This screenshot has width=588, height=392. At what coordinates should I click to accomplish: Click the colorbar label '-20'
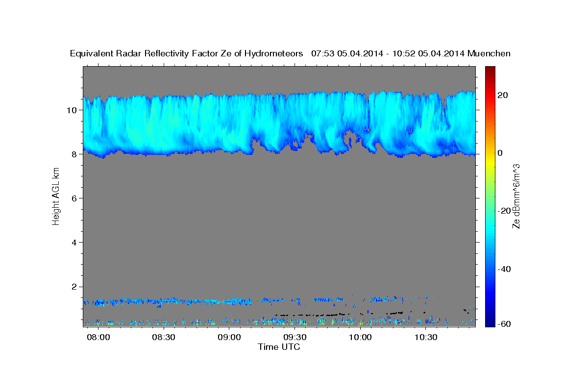pyautogui.click(x=504, y=211)
